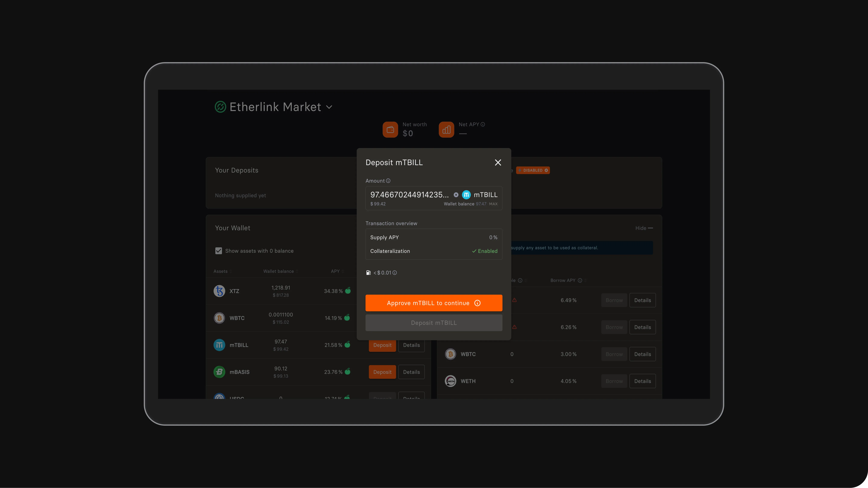
Task: Open the Net APY info icon
Action: click(483, 124)
